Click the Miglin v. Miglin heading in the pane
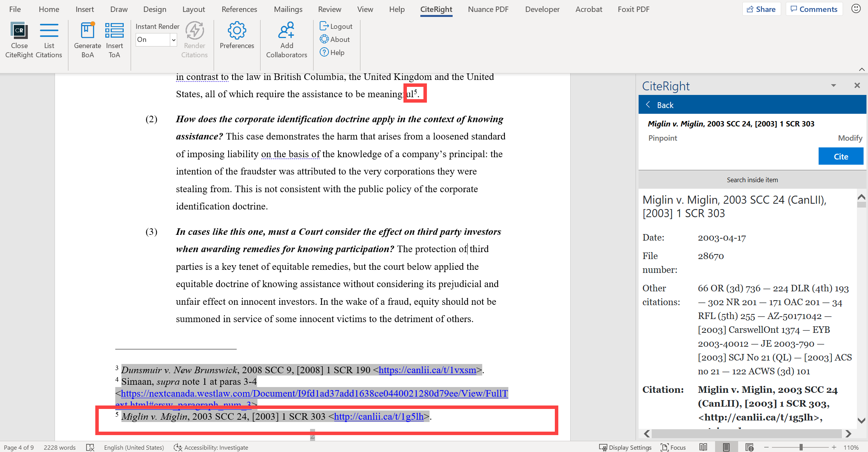 tap(734, 206)
